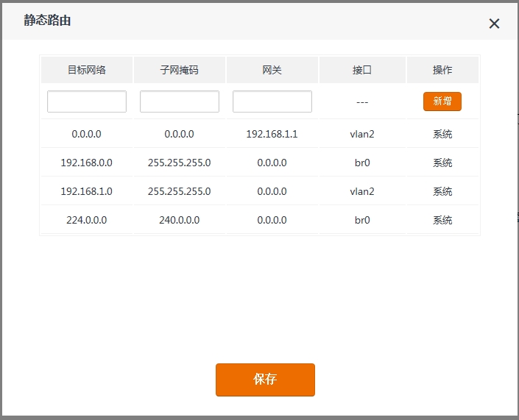The height and width of the screenshot is (420, 519).
Task: Click the 操作 column header
Action: tap(442, 70)
